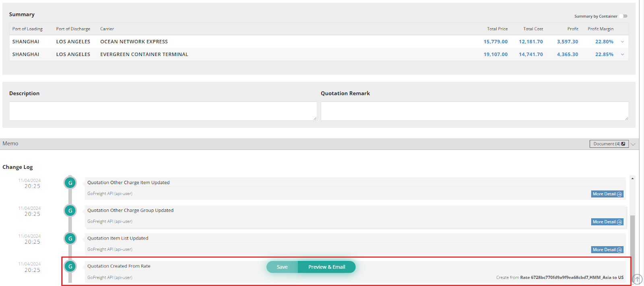644x286 pixels.
Task: Open More Detail for Charge Item Updated
Action: coord(607,194)
